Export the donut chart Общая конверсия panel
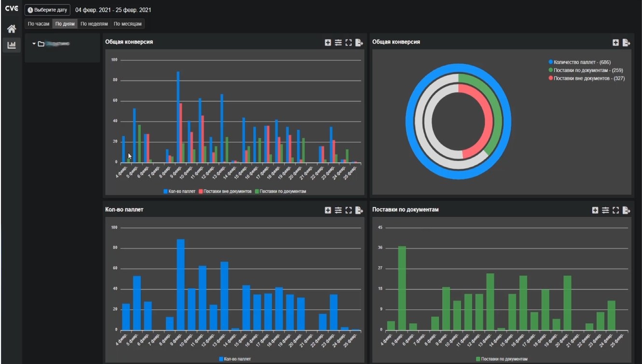The height and width of the screenshot is (364, 642). click(626, 42)
